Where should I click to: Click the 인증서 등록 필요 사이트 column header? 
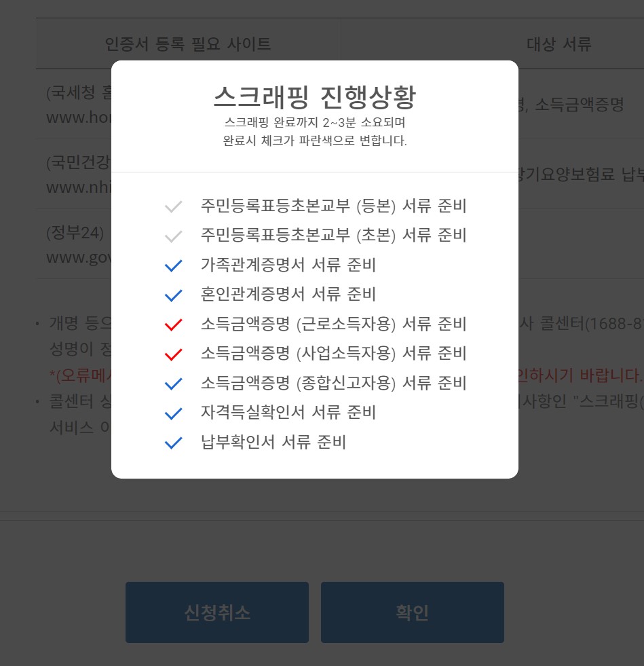[188, 43]
